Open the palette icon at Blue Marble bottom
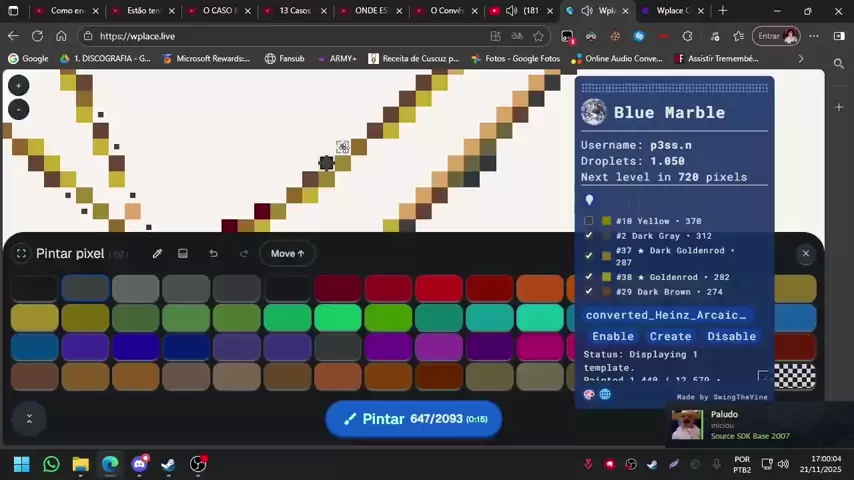The width and height of the screenshot is (854, 480). [589, 394]
